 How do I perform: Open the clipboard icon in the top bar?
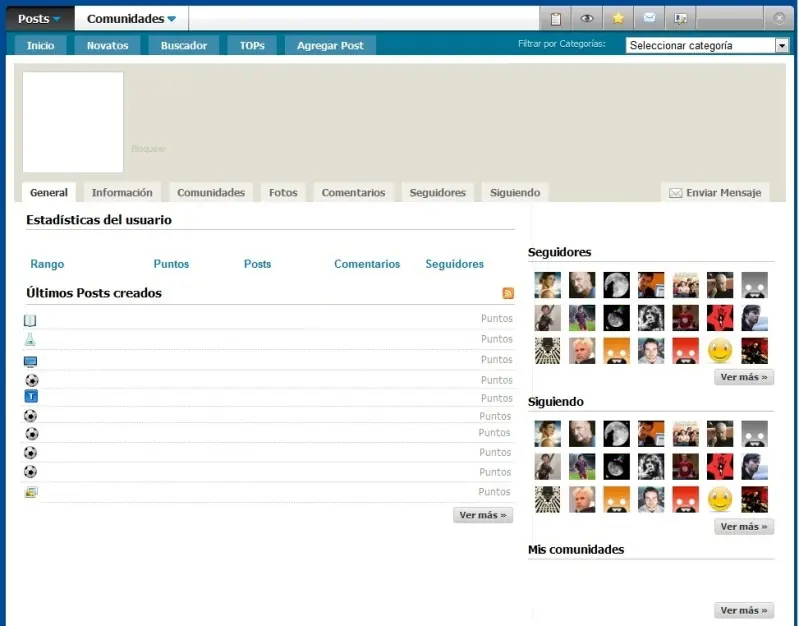pyautogui.click(x=555, y=19)
